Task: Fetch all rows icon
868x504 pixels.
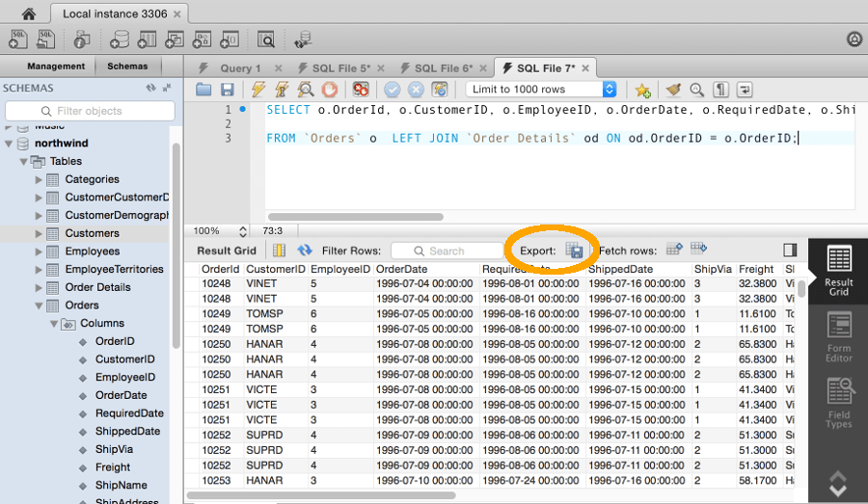Action: tap(698, 250)
